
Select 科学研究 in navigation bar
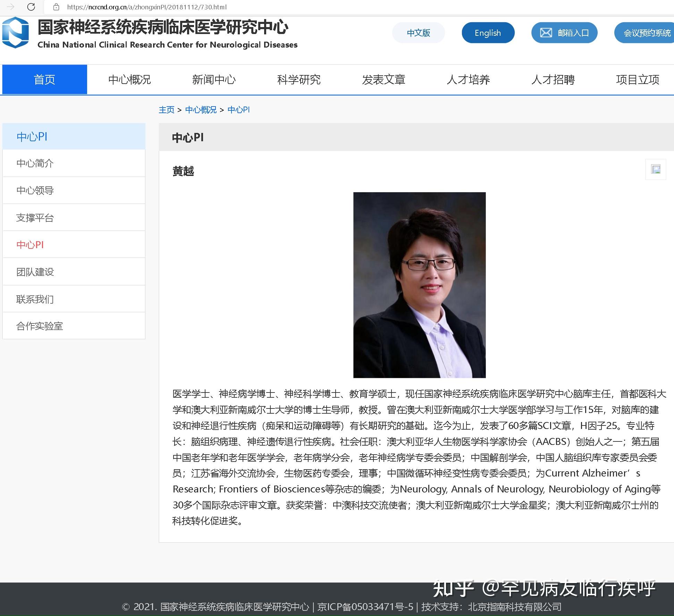pyautogui.click(x=298, y=79)
